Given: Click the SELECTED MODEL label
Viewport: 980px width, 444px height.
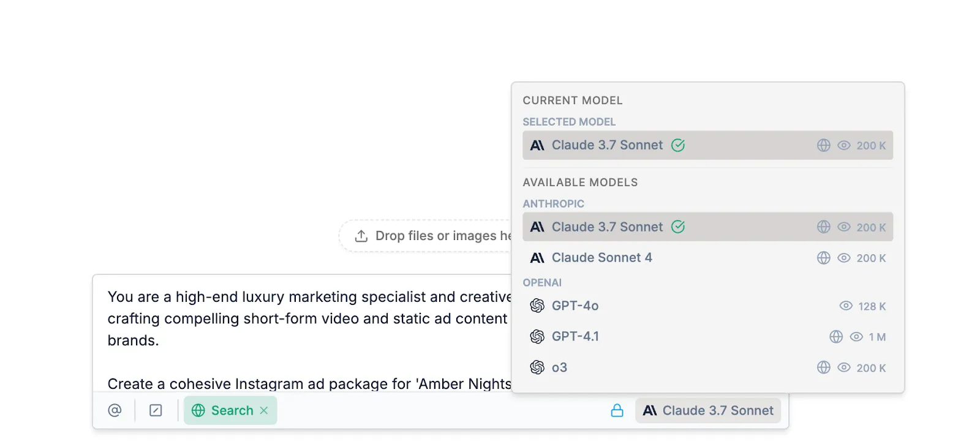Looking at the screenshot, I should coord(569,122).
